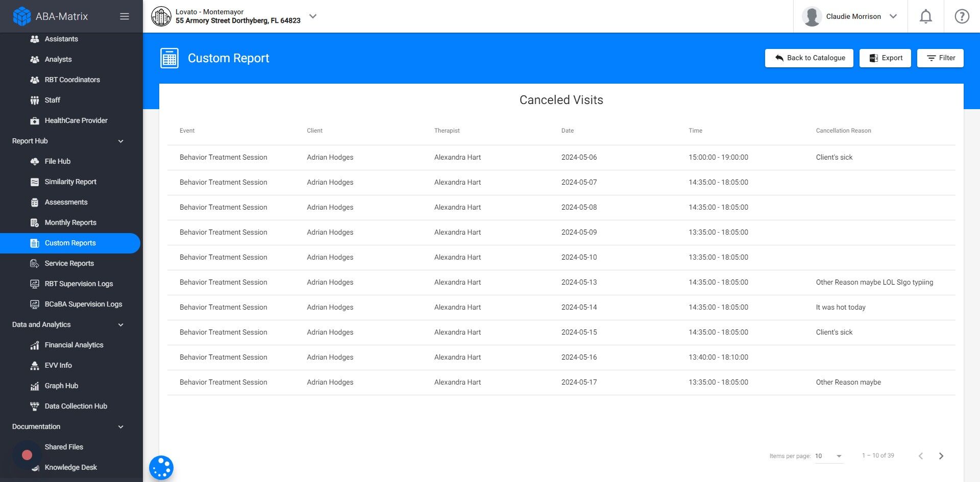The height and width of the screenshot is (482, 980).
Task: Collapse the Documentation section
Action: [121, 427]
